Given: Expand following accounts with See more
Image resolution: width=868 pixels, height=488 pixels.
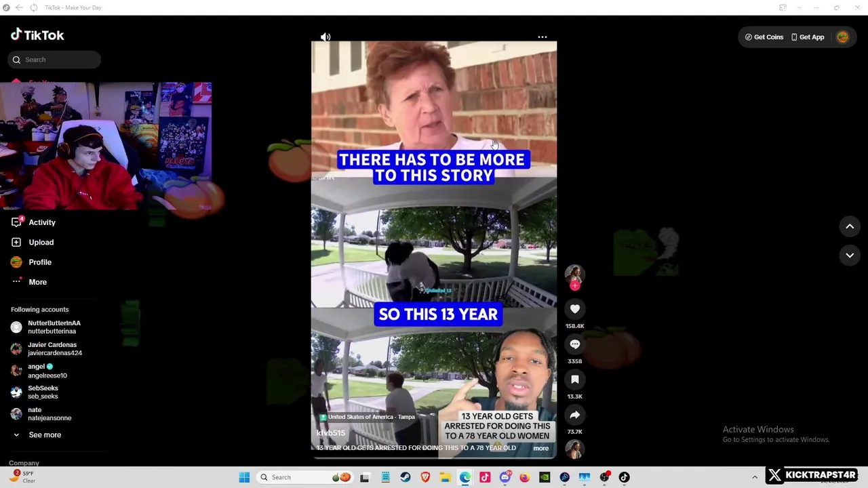Looking at the screenshot, I should [x=37, y=435].
